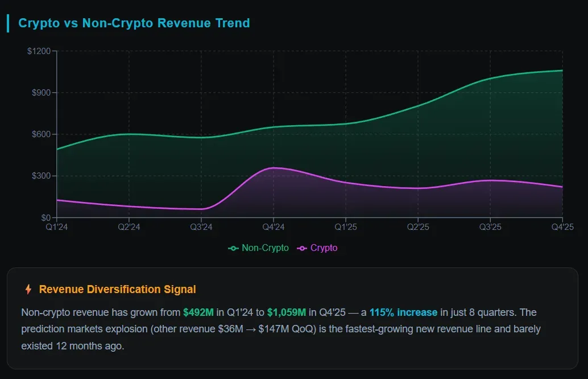Click the $1200 y-axis label
The height and width of the screenshot is (379, 588).
39,51
